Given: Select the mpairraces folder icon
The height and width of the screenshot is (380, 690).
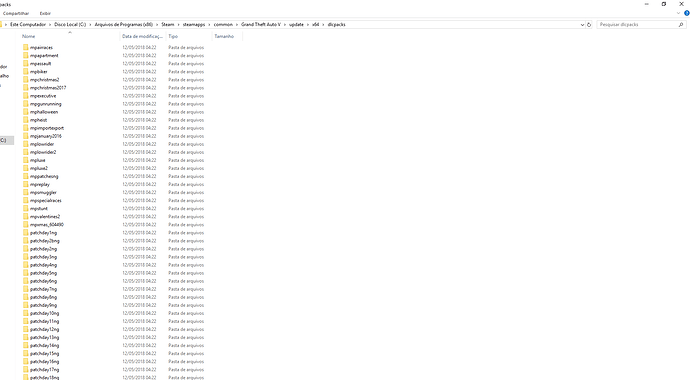Looking at the screenshot, I should (26, 47).
